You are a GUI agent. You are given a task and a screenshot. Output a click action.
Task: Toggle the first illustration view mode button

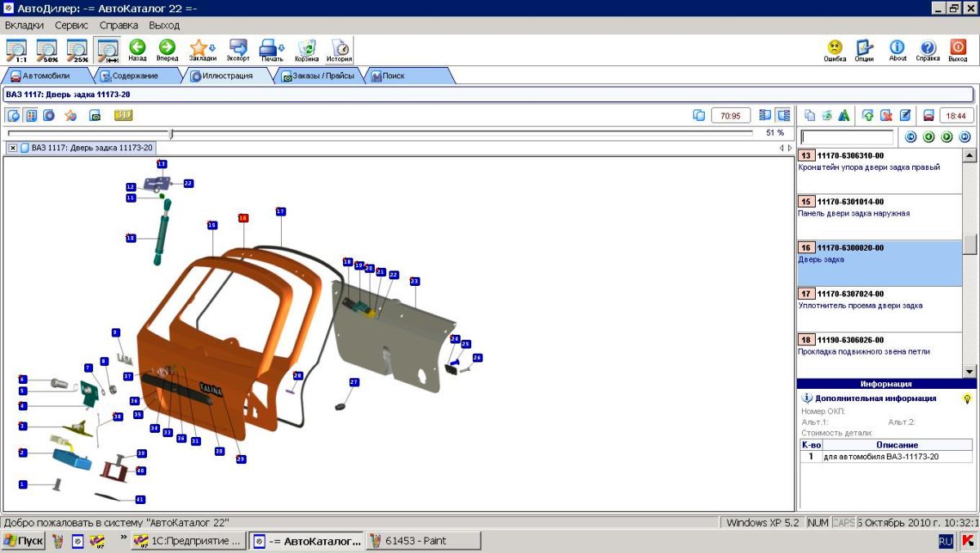14,115
